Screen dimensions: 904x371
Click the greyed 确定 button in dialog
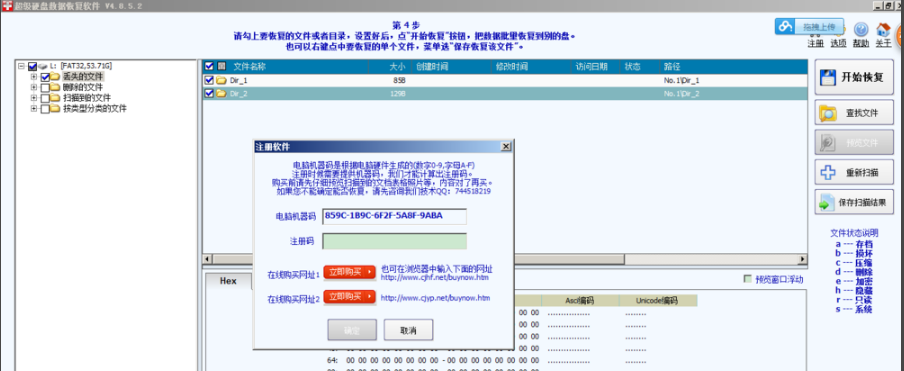(x=352, y=330)
